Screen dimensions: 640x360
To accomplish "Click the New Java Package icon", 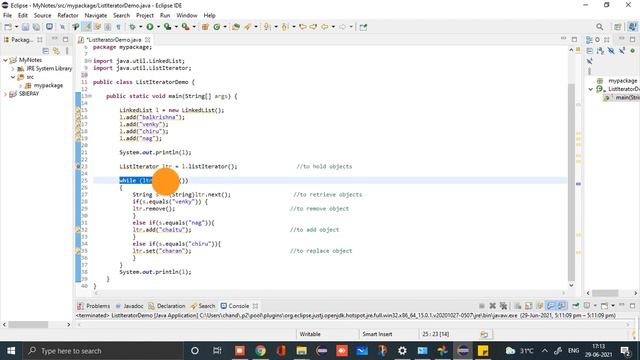I will pyautogui.click(x=205, y=27).
